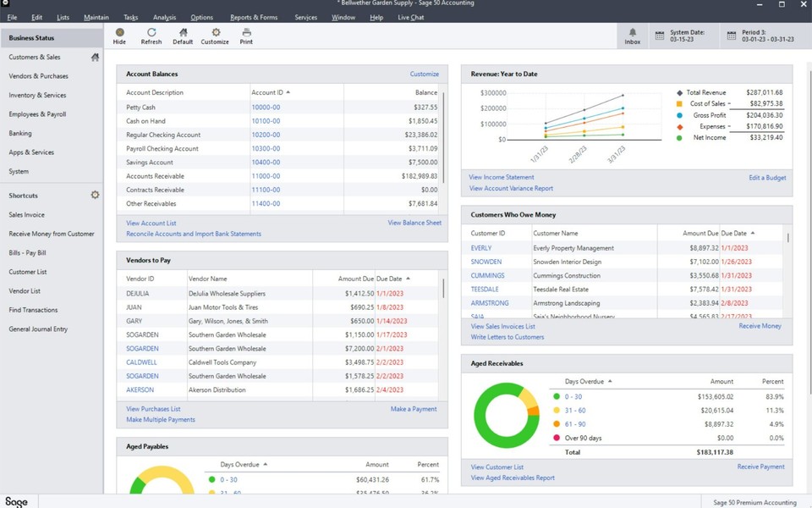Print the Business Status page

[246, 35]
